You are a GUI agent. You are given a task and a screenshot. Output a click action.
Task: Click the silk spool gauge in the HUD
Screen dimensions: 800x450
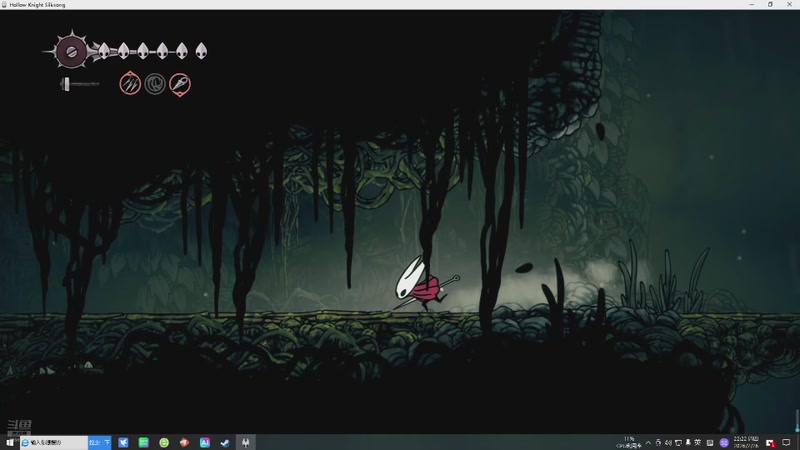pyautogui.click(x=71, y=51)
